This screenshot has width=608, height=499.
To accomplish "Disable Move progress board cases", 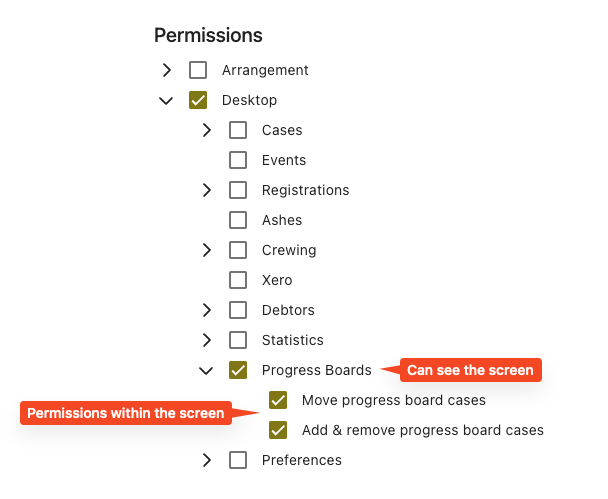I will pos(278,400).
